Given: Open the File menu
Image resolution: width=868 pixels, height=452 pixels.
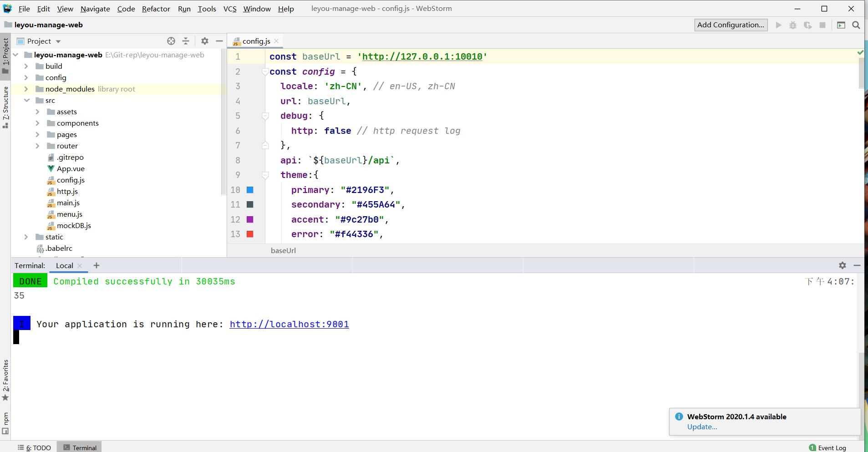Looking at the screenshot, I should pos(24,9).
